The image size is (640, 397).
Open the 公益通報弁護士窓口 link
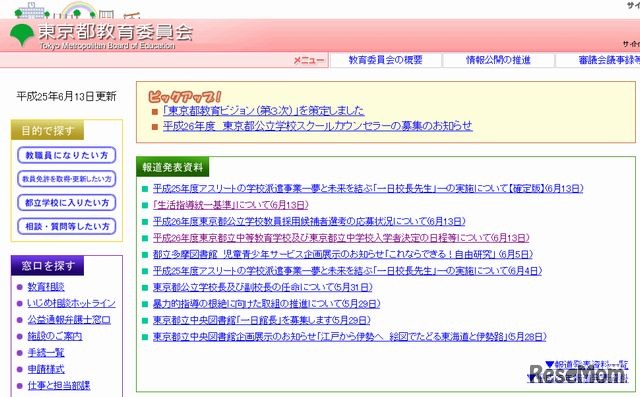[69, 319]
